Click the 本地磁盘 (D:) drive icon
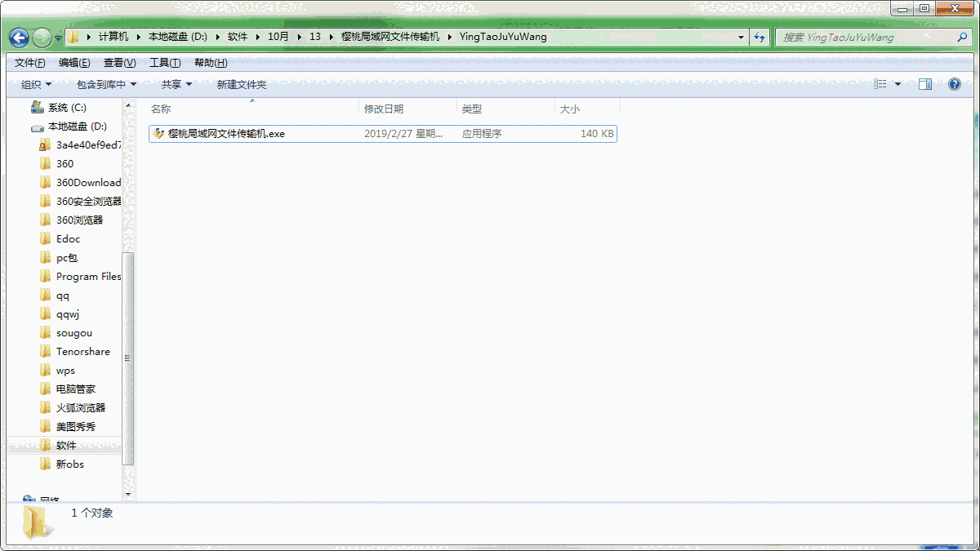This screenshot has height=551, width=980. coord(37,127)
